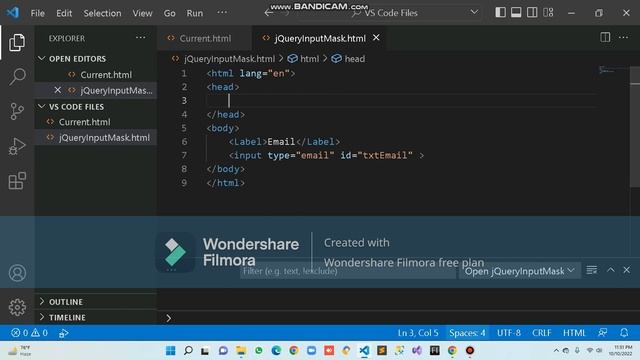Screen dimensions: 640x360
Task: Open the Source Control view
Action: (17, 111)
